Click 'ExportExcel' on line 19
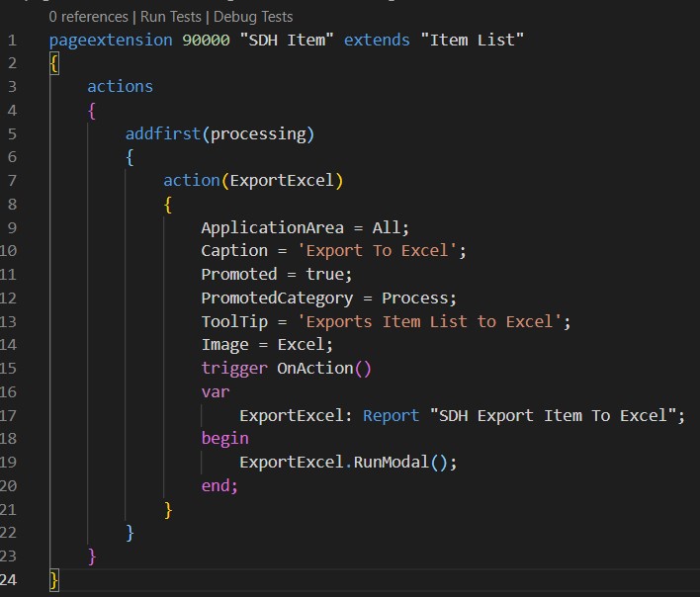 point(292,463)
